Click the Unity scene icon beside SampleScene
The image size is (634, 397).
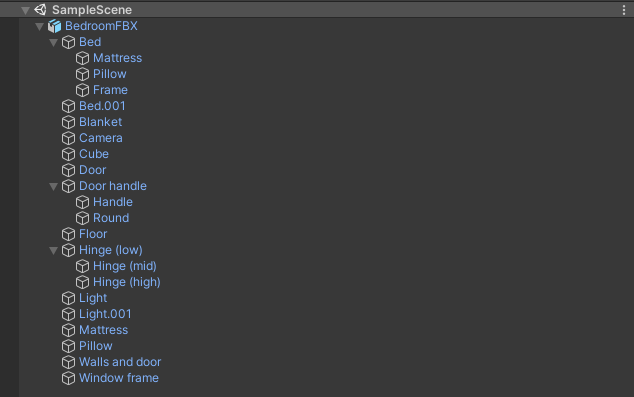[40, 9]
